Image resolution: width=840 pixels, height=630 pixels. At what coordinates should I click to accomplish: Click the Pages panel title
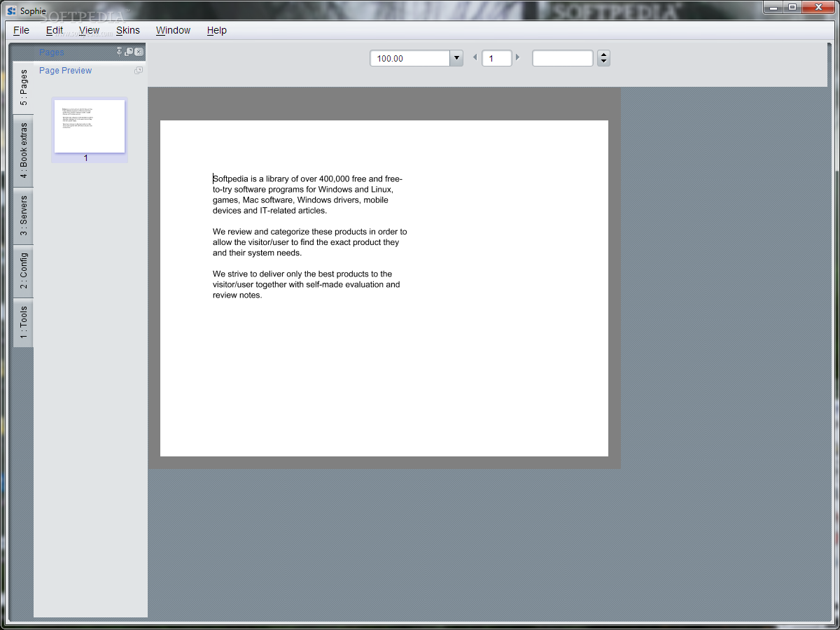[x=51, y=52]
